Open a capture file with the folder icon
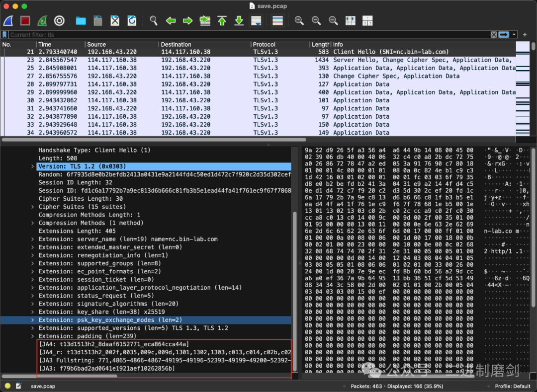This screenshot has width=537, height=392. coord(81,21)
